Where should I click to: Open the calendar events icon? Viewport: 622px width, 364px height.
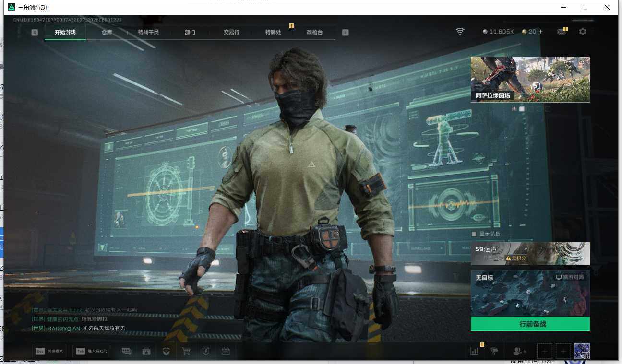click(x=226, y=352)
